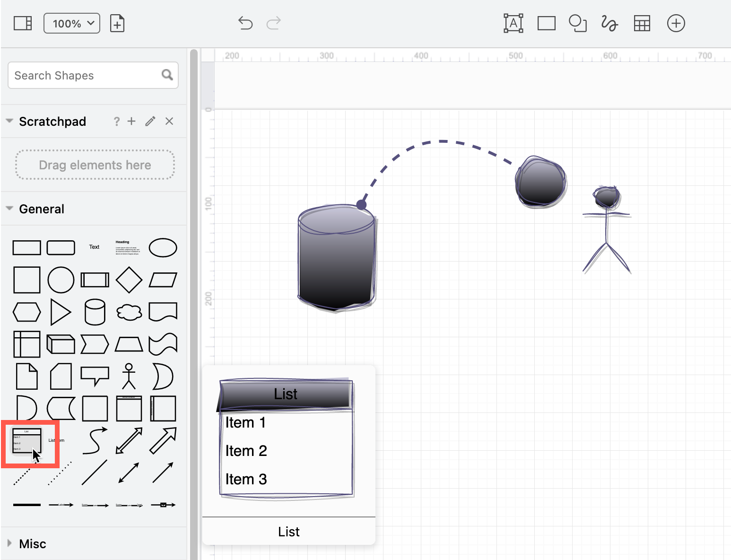Collapse the General shapes section
731x560 pixels.
point(9,208)
